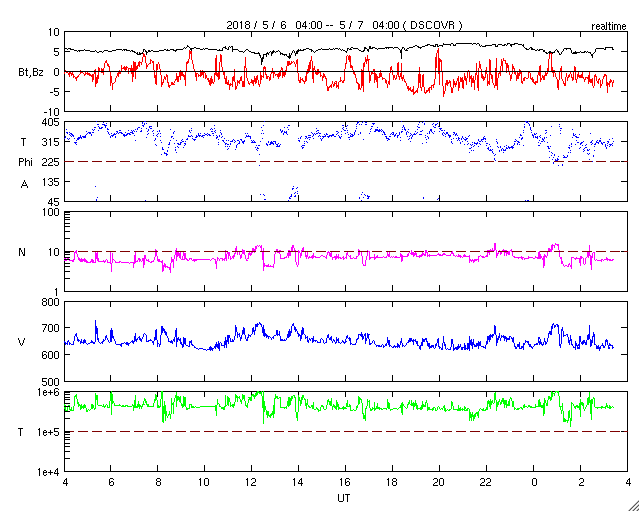Click the "700" tick on velocity axis
This screenshot has width=640, height=512.
pyautogui.click(x=52, y=328)
